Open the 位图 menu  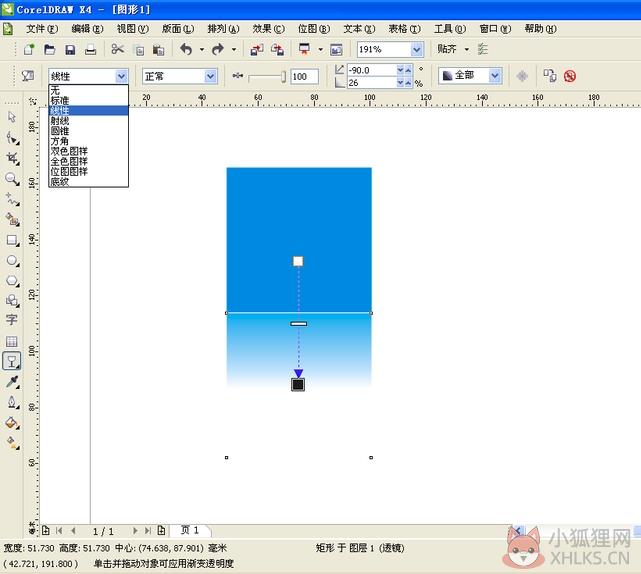point(314,29)
